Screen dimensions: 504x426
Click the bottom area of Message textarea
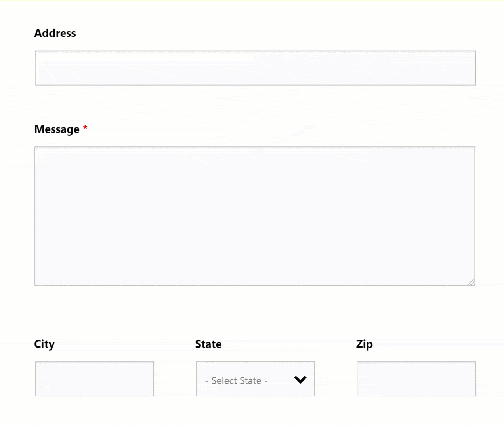[x=254, y=273]
